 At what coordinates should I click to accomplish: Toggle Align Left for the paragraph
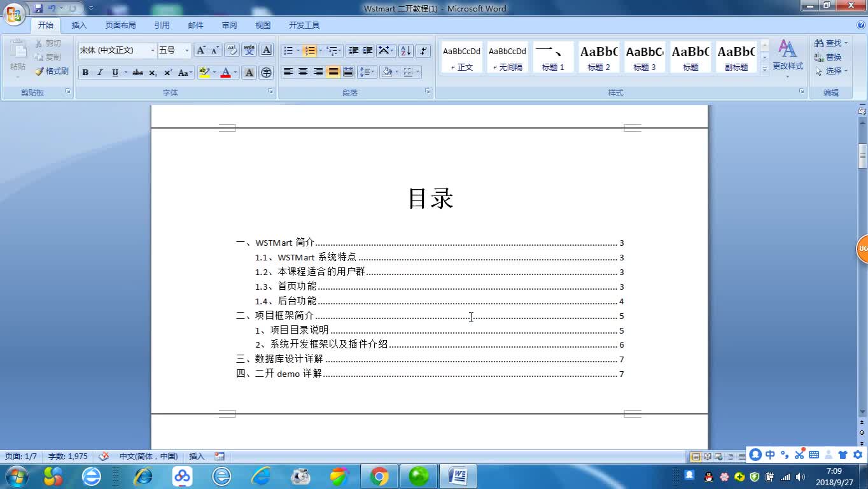288,72
